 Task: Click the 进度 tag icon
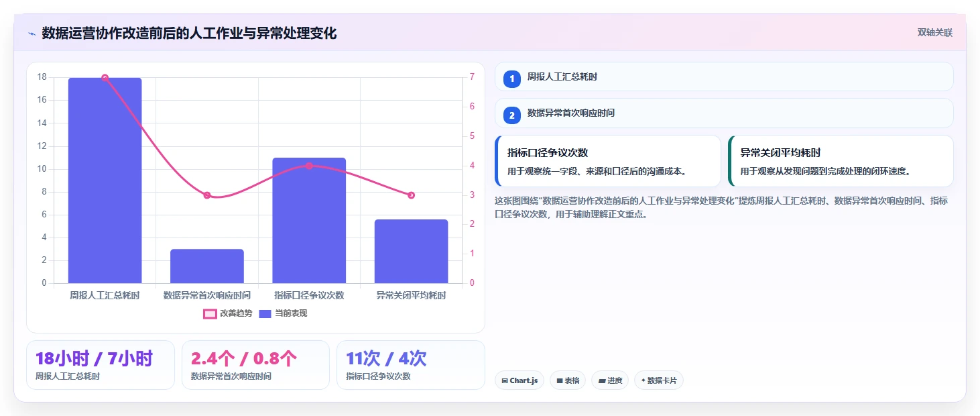click(602, 381)
